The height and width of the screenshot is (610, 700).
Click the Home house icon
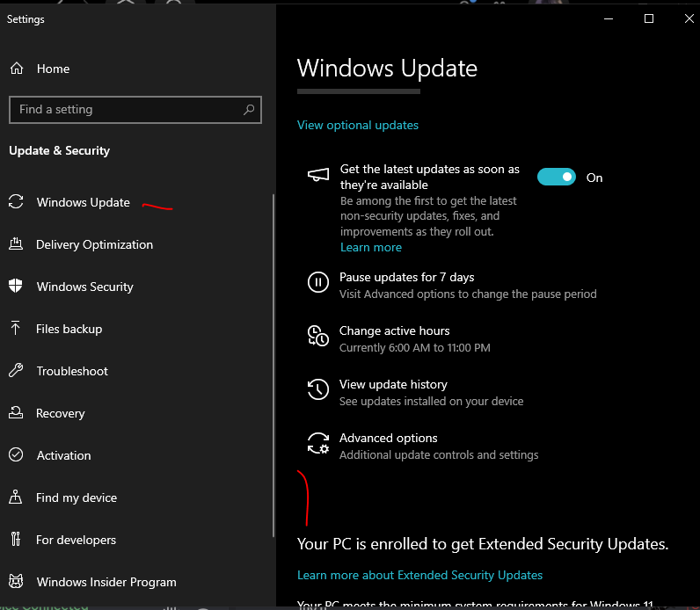pyautogui.click(x=17, y=69)
